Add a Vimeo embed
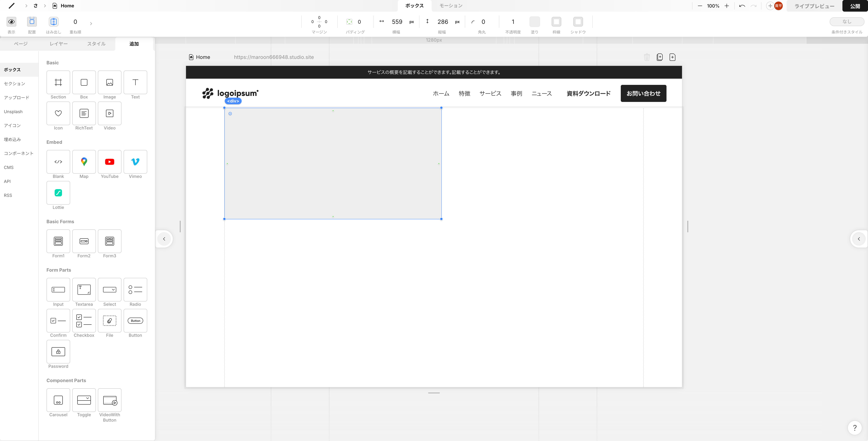The height and width of the screenshot is (441, 868). [135, 162]
